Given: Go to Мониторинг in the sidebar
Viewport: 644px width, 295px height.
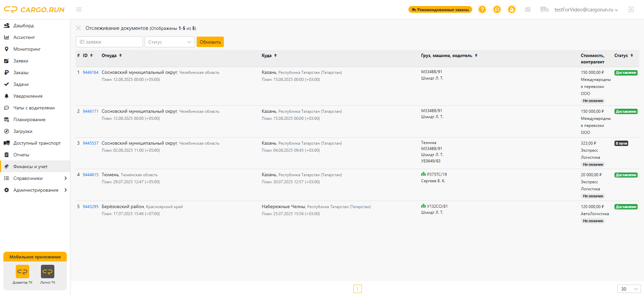Looking at the screenshot, I should pos(27,49).
